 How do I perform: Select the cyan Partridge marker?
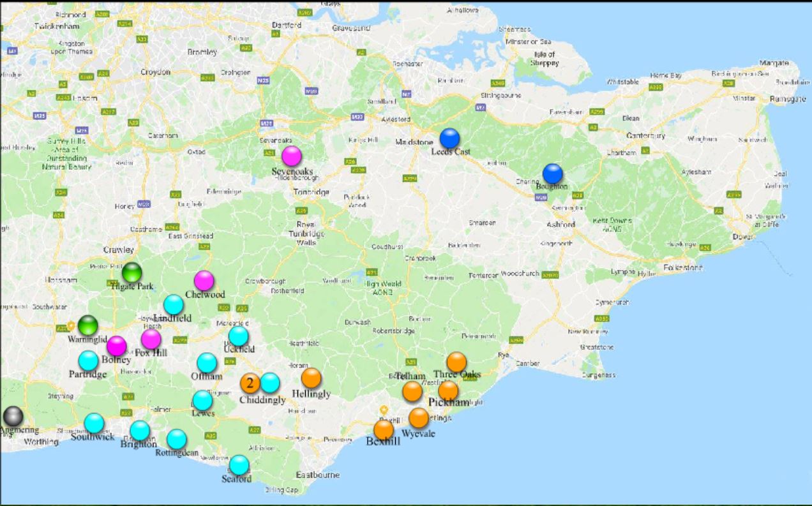89,361
